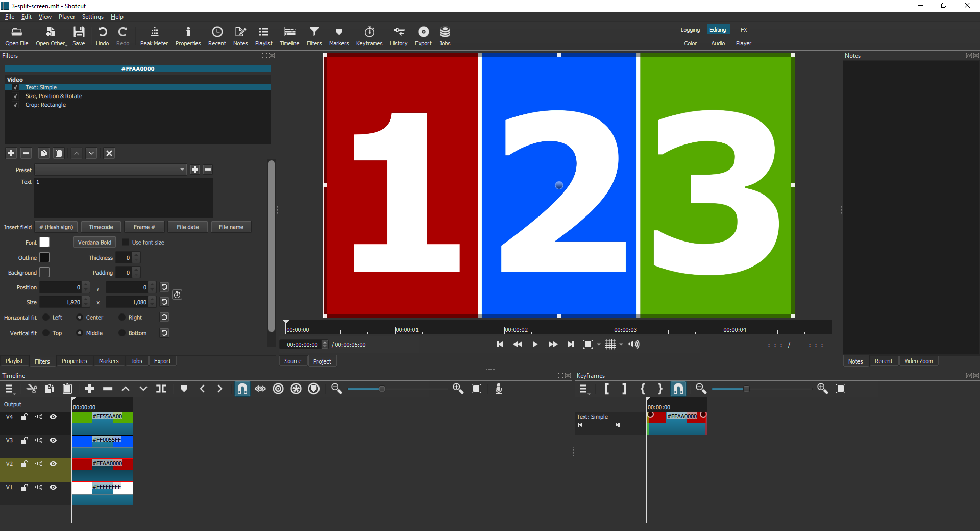The width and height of the screenshot is (980, 531).
Task: Select Left horizontal fit
Action: [x=46, y=318]
